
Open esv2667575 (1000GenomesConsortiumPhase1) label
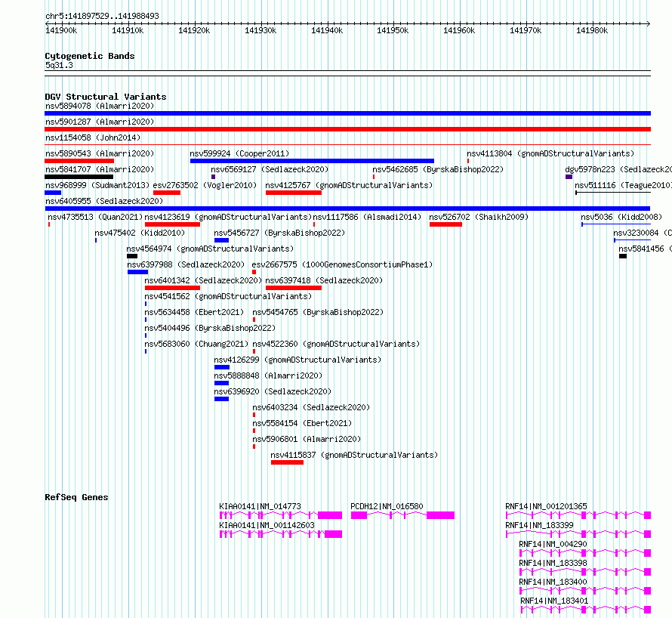point(342,264)
